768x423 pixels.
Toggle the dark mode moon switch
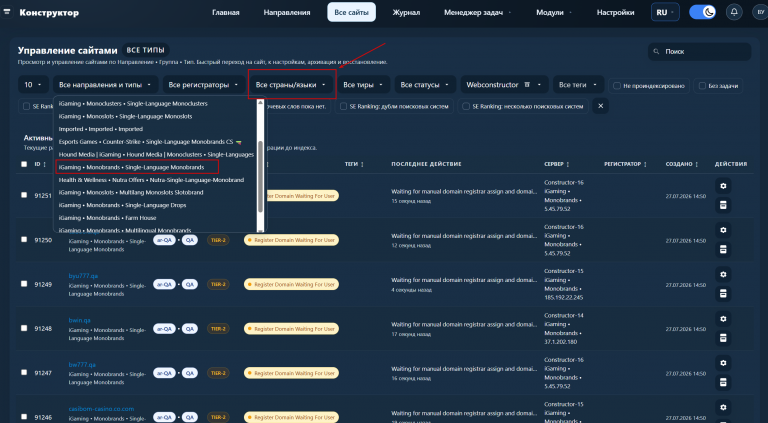click(702, 12)
